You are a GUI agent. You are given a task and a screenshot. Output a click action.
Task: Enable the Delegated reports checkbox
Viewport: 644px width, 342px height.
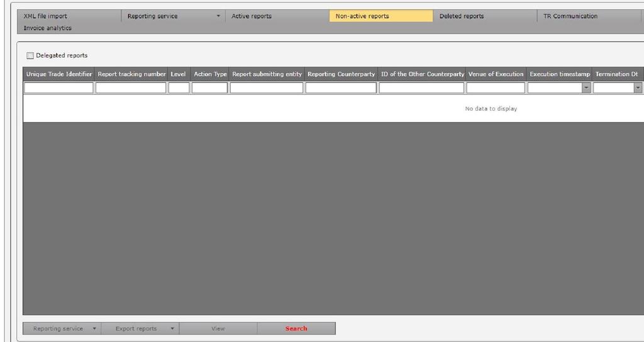click(30, 55)
